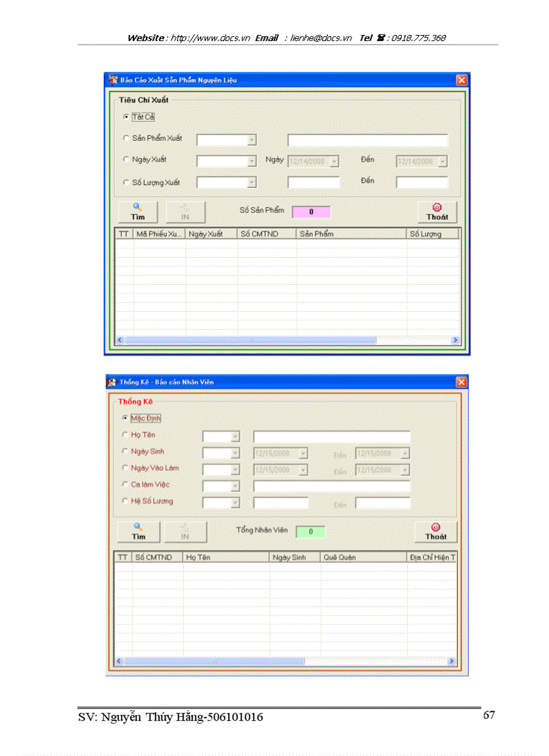Click the app icon in Thống Kê title bar

112,382
